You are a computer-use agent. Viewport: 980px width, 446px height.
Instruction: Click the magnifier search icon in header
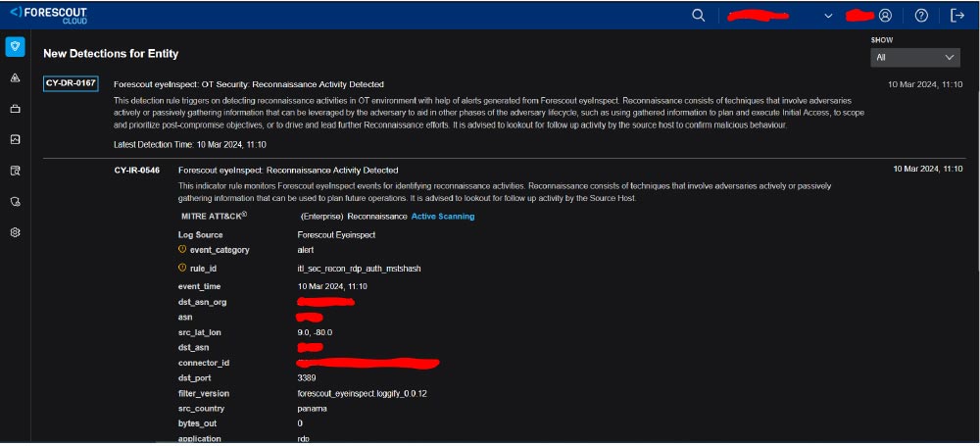point(699,16)
